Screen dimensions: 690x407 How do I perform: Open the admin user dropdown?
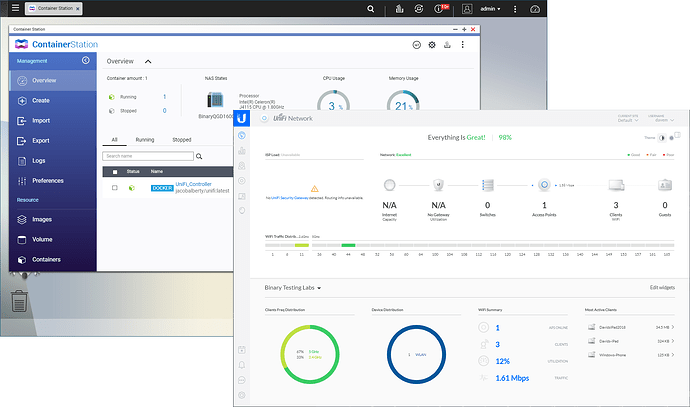click(x=490, y=9)
